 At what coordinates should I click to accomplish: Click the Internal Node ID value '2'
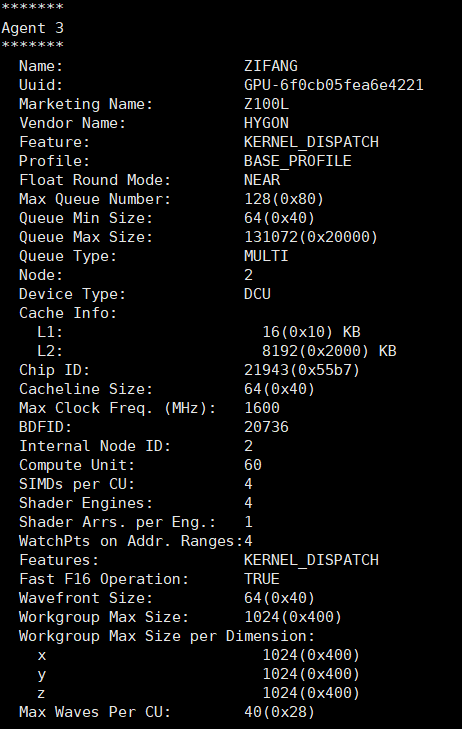click(x=249, y=446)
